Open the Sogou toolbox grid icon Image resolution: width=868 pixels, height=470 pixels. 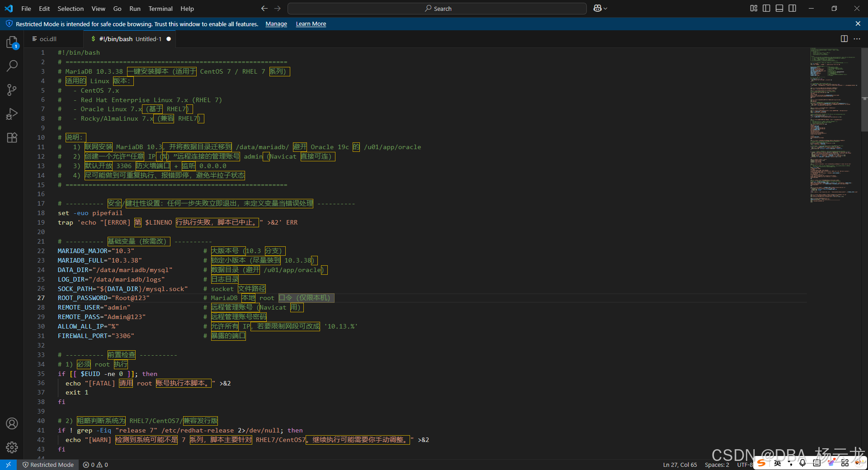click(x=845, y=463)
